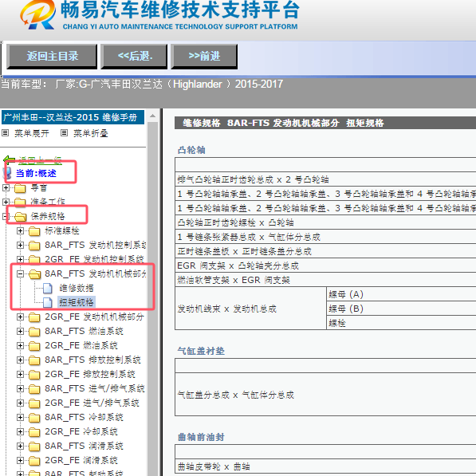Viewport: 476px width, 476px height.
Task: Click 8AR_FTS 燃油系统 folder icon
Action: pyautogui.click(x=34, y=332)
